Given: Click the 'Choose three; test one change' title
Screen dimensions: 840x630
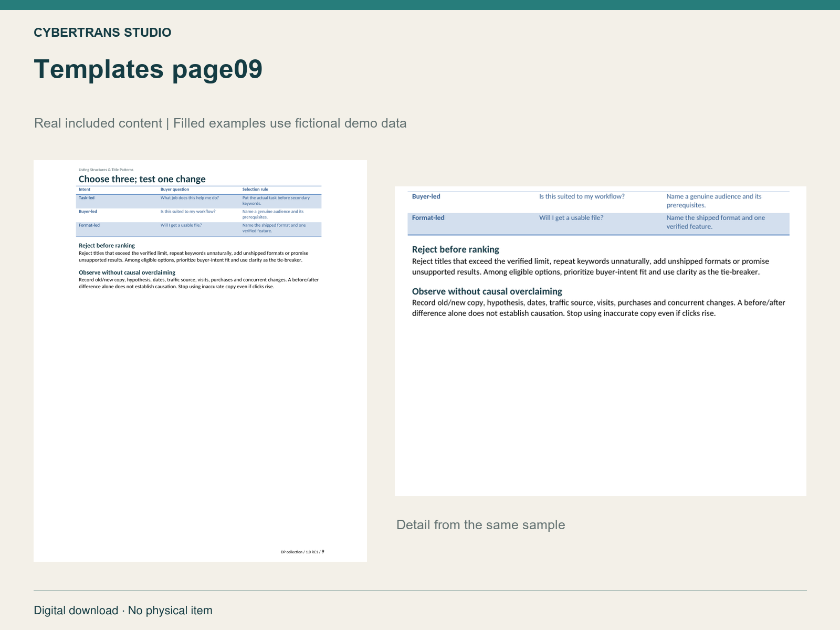Looking at the screenshot, I should pos(142,179).
